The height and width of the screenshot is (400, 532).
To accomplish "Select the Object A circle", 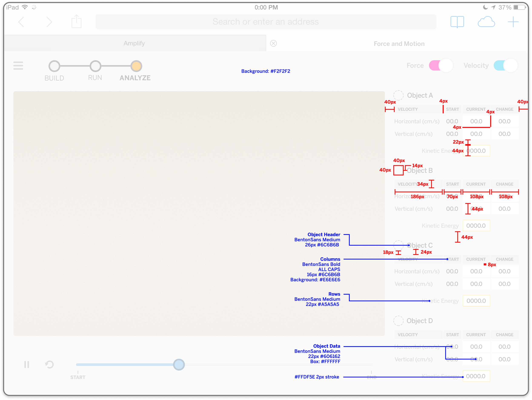I will click(x=398, y=95).
